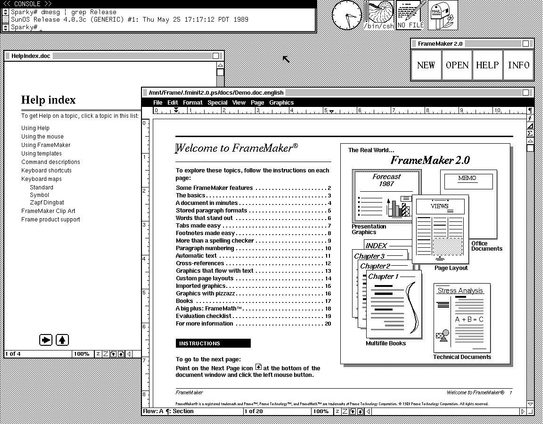This screenshot has width=543, height=424.
Task: Open the mailbox mail tool icon
Action: pos(443,15)
